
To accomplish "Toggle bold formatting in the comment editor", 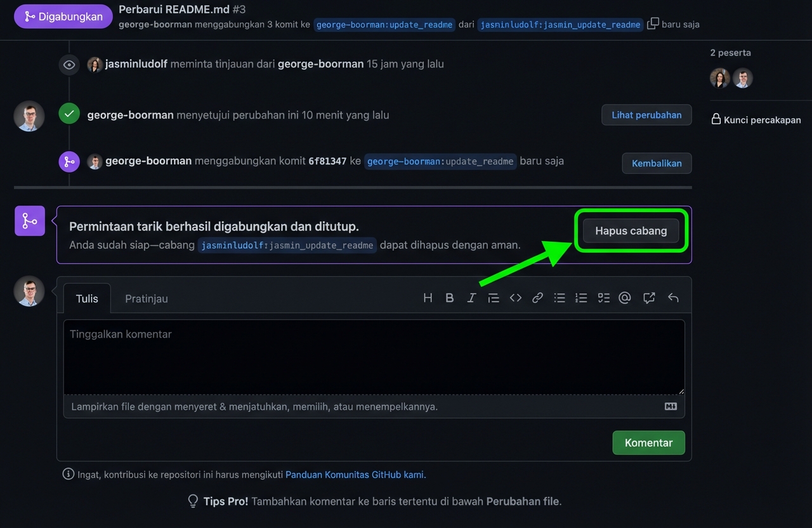I will [449, 298].
